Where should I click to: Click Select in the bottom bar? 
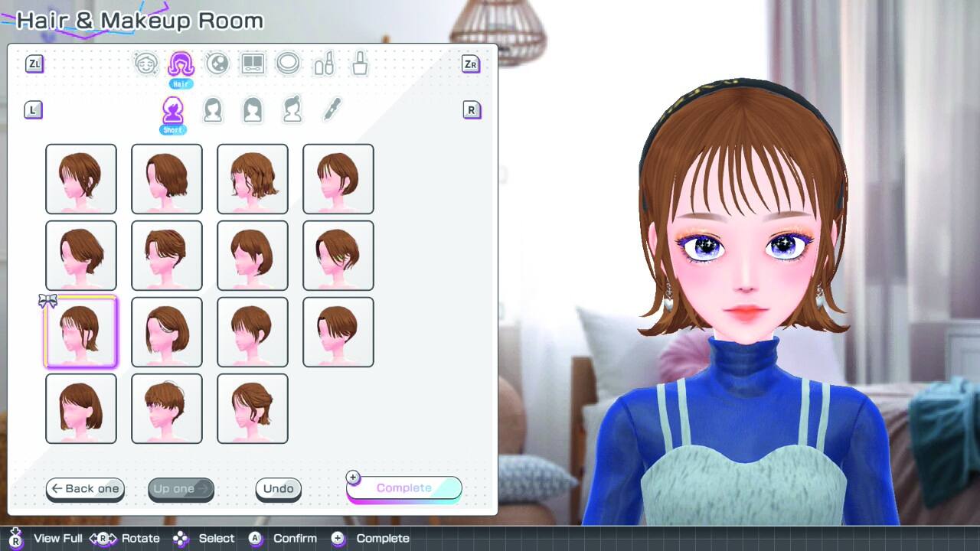(217, 538)
